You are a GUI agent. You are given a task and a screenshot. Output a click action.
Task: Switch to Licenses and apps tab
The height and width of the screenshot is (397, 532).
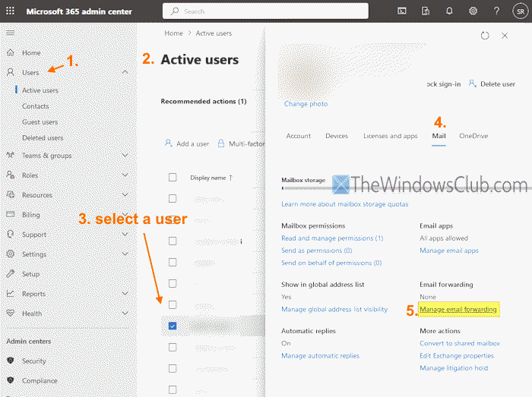(x=390, y=136)
